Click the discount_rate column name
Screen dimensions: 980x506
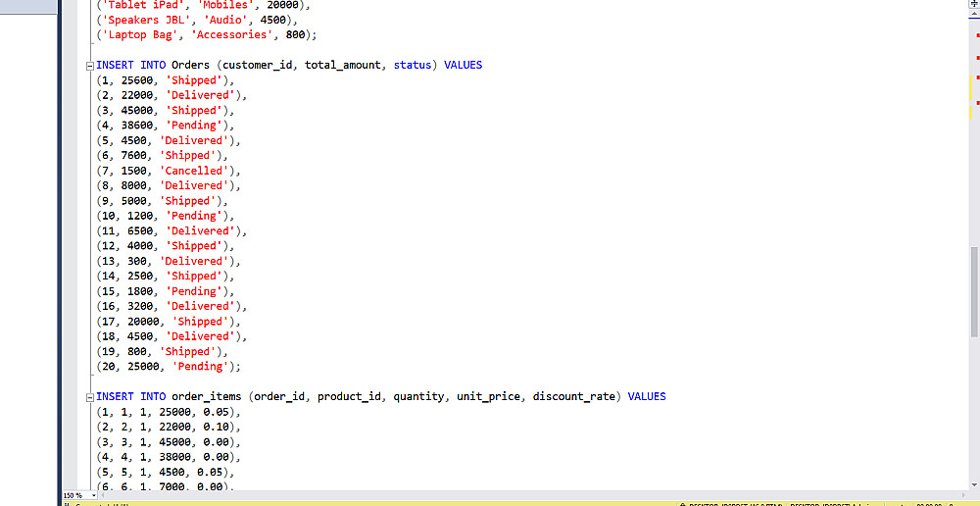(x=573, y=396)
